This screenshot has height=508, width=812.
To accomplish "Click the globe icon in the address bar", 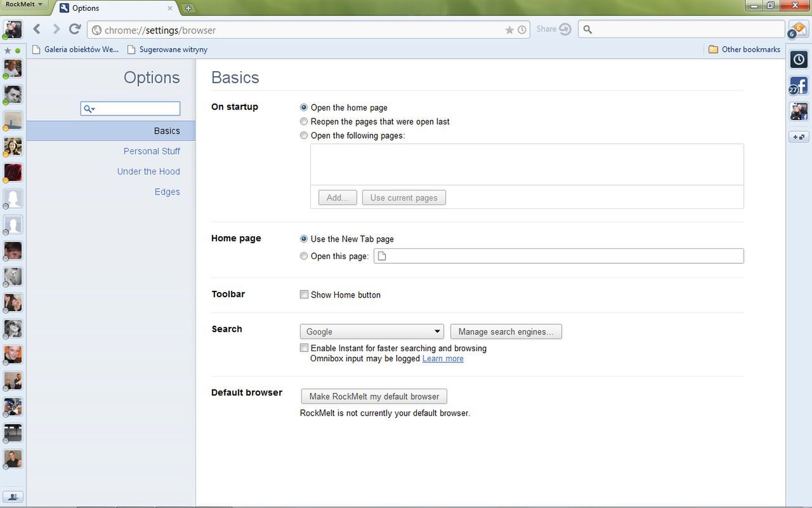I will click(x=96, y=30).
